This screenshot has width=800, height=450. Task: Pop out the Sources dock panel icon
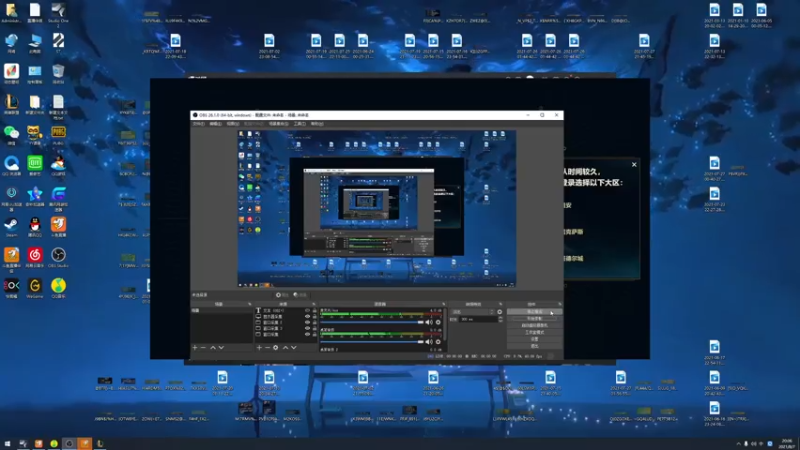314,304
